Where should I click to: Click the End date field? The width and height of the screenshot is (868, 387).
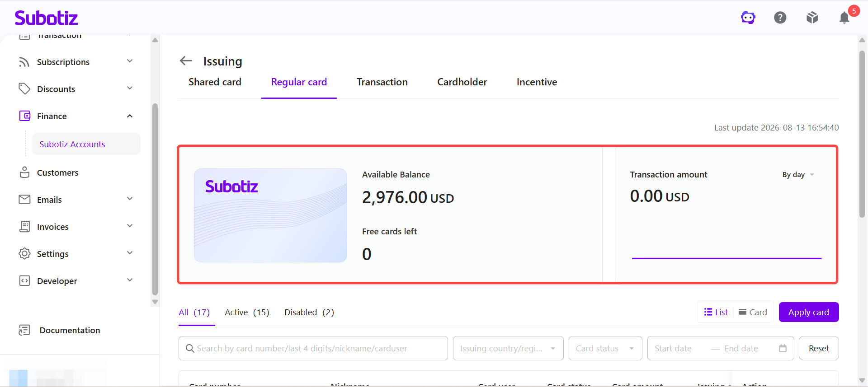(741, 348)
